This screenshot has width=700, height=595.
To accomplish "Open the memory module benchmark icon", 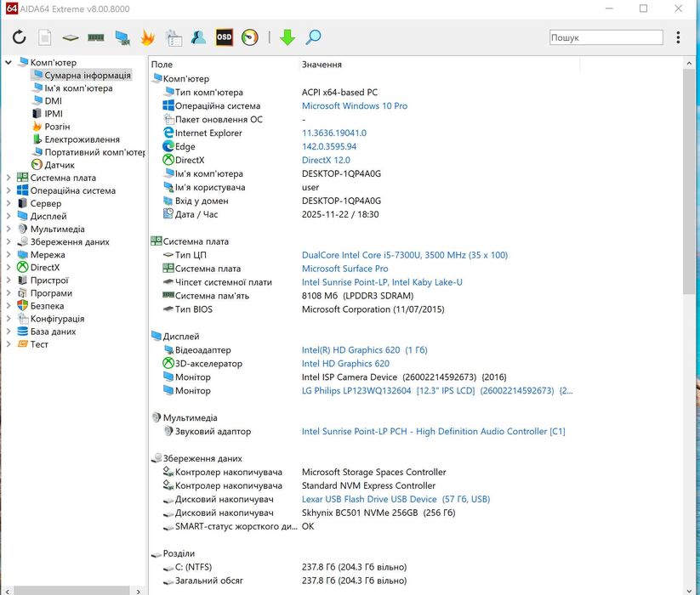I will [96, 38].
